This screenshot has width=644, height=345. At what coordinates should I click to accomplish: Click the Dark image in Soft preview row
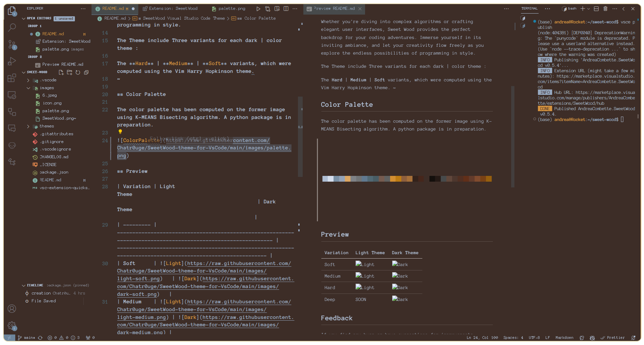(x=400, y=264)
